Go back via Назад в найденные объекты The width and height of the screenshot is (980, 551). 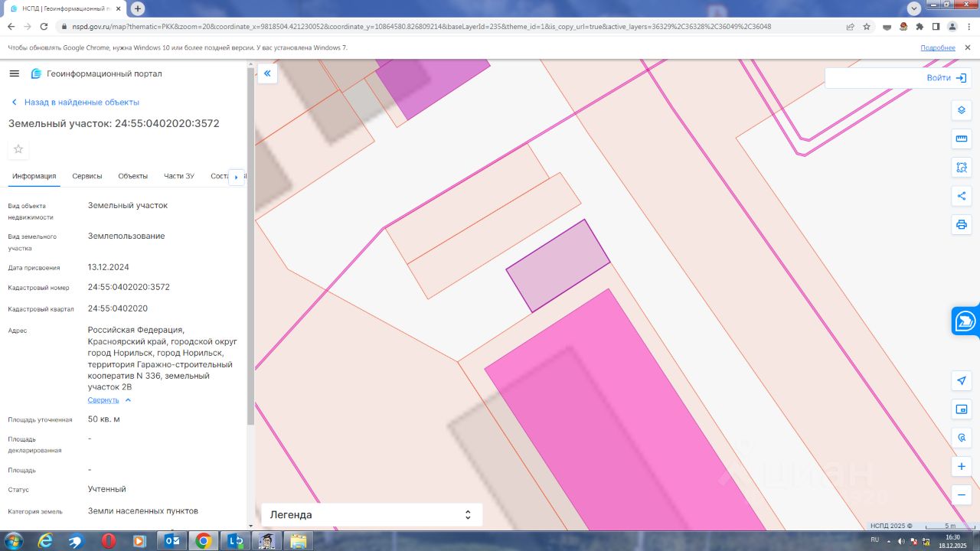pos(81,102)
